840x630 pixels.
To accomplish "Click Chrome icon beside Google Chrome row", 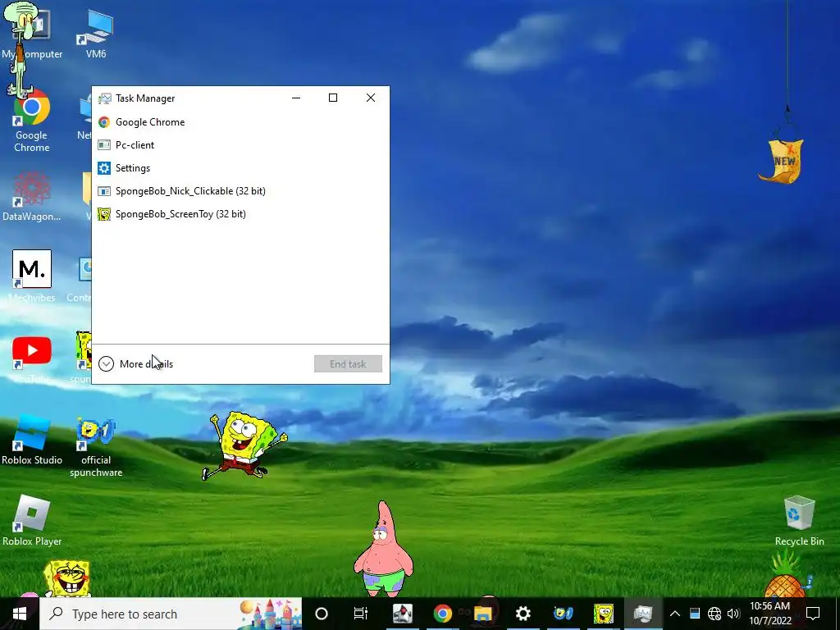I will [x=104, y=122].
